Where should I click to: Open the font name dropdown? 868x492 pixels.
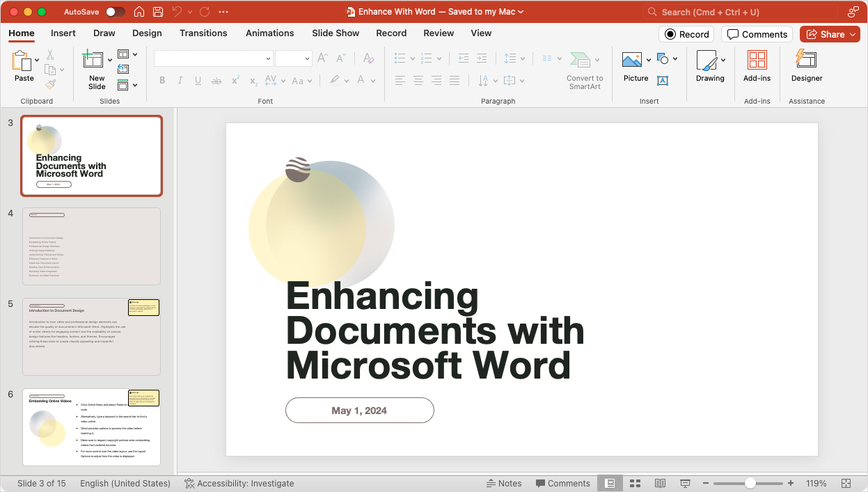coord(268,59)
